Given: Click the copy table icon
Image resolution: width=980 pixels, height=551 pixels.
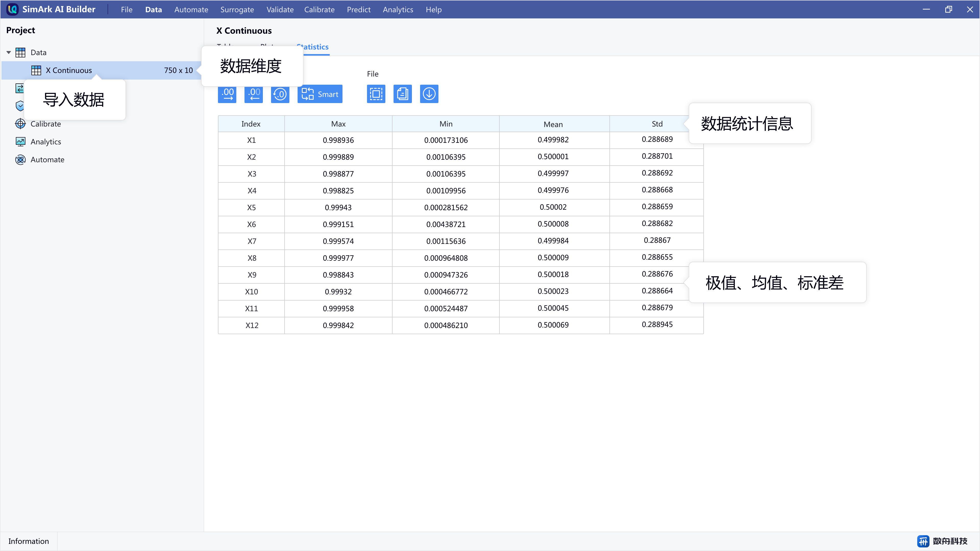Looking at the screenshot, I should click(x=402, y=94).
